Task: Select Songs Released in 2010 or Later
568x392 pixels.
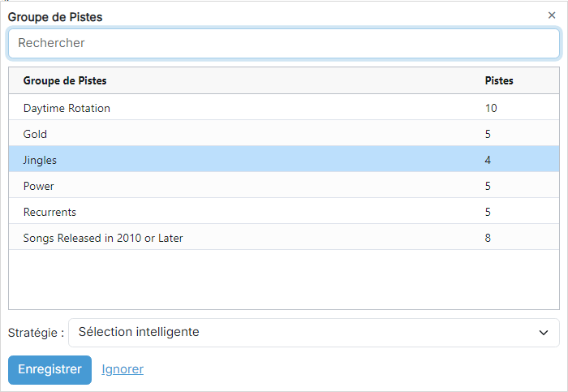Action: point(284,238)
